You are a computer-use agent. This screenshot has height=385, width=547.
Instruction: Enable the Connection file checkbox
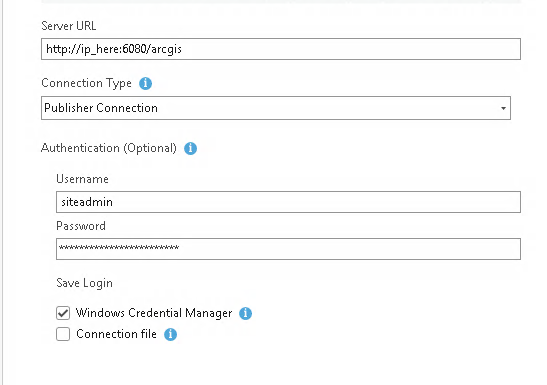63,334
